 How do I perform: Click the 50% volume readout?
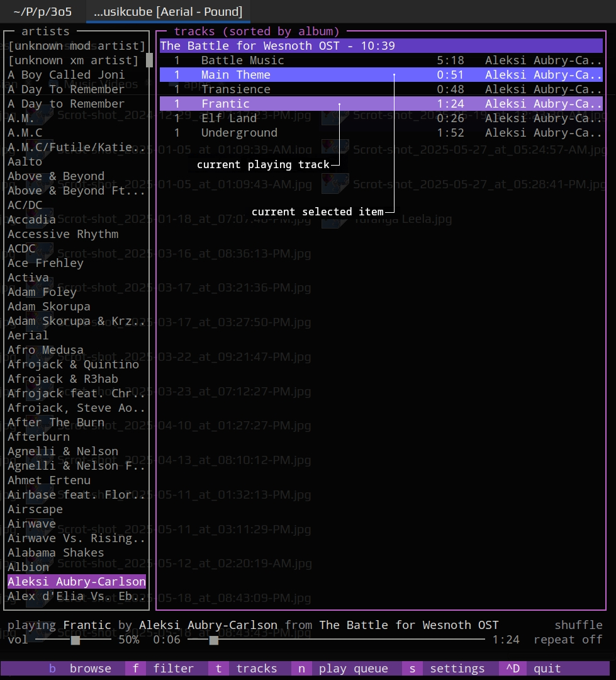[129, 640]
